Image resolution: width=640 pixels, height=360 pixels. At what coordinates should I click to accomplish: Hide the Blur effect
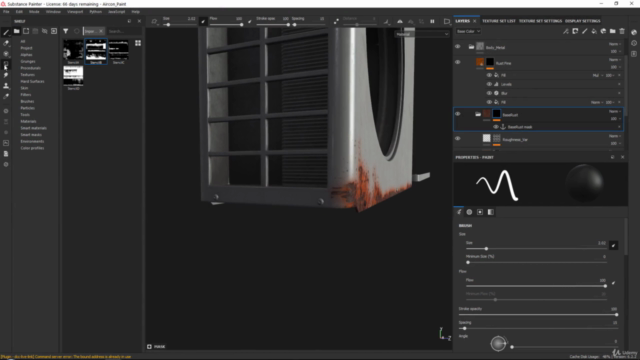(x=489, y=93)
